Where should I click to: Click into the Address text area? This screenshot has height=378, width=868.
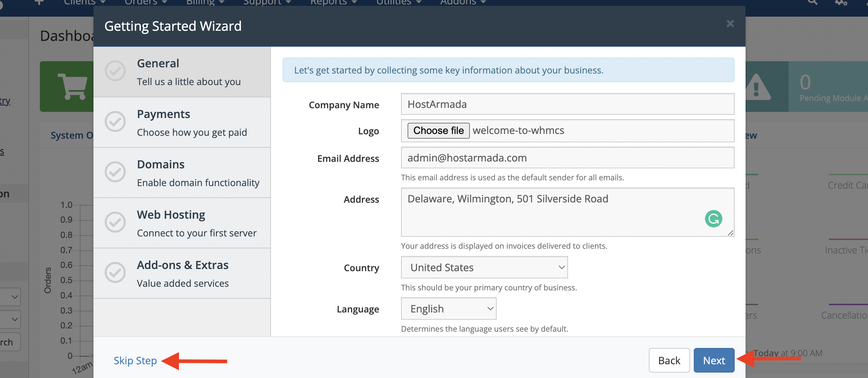click(567, 212)
